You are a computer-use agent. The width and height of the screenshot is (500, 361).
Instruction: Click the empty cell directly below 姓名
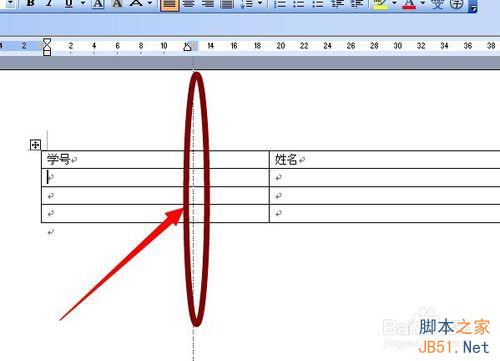point(385,177)
